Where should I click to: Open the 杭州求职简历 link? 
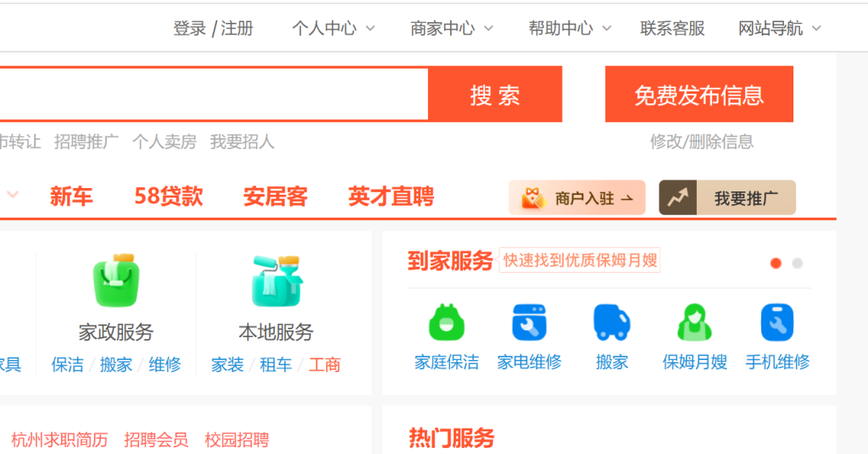click(x=60, y=440)
